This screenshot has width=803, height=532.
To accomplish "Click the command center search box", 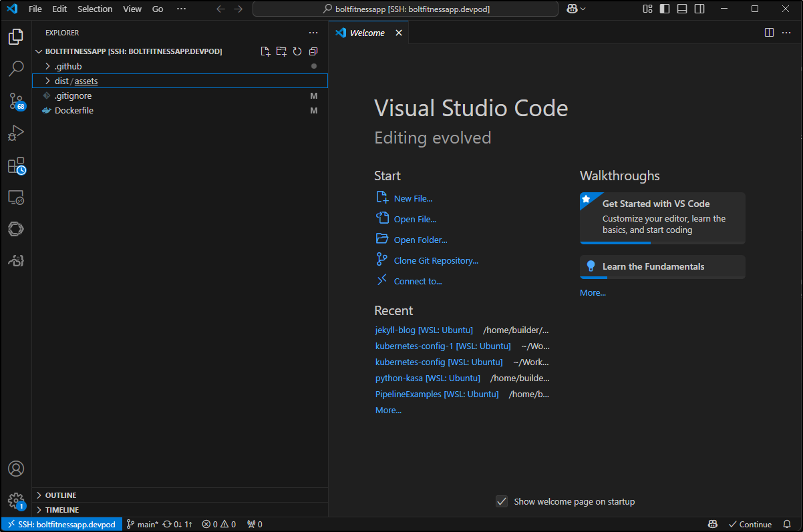I will pyautogui.click(x=406, y=9).
